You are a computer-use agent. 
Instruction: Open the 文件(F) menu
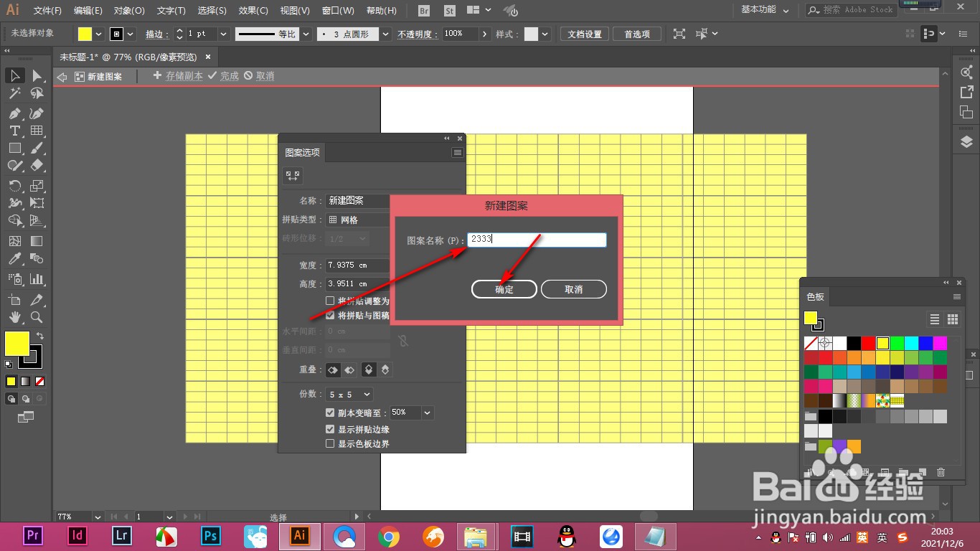click(x=47, y=11)
